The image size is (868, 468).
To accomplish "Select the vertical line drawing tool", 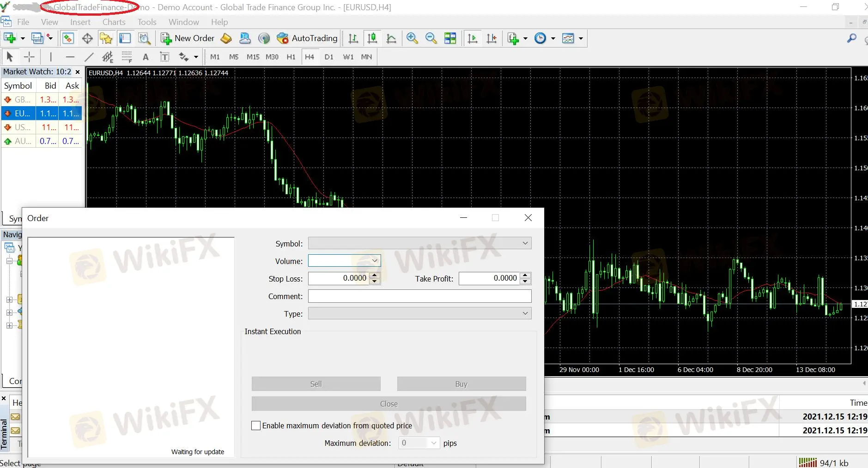I will coord(51,57).
